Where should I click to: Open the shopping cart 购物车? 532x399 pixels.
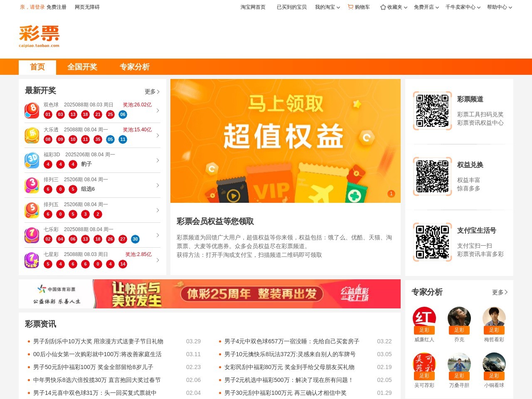(359, 7)
